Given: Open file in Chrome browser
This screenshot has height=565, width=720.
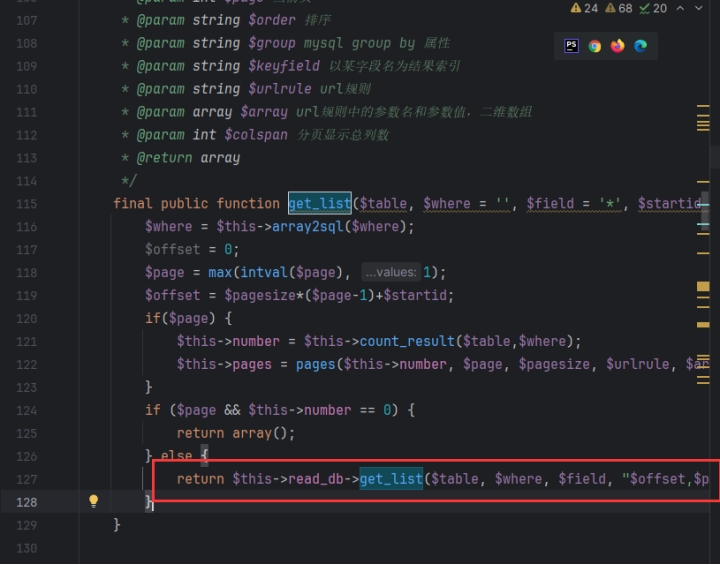Looking at the screenshot, I should 594,46.
